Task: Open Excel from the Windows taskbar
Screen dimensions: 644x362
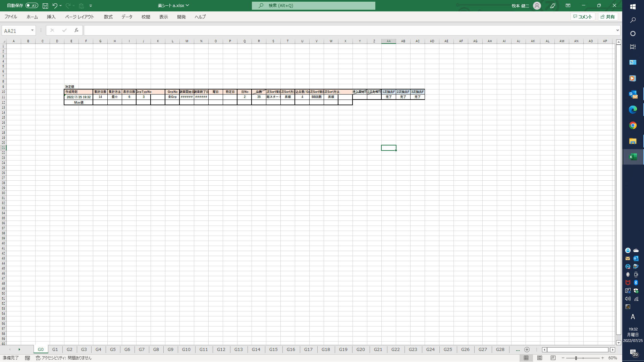Action: pyautogui.click(x=633, y=157)
